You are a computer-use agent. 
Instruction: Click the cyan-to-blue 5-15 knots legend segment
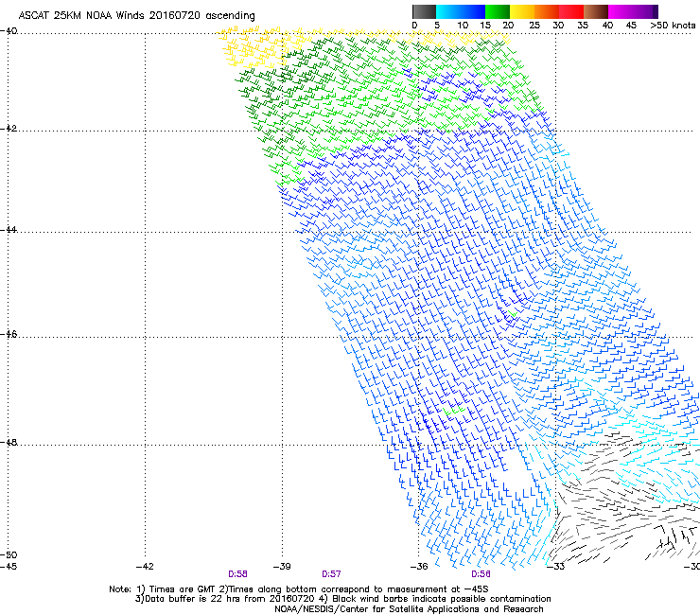[461, 11]
